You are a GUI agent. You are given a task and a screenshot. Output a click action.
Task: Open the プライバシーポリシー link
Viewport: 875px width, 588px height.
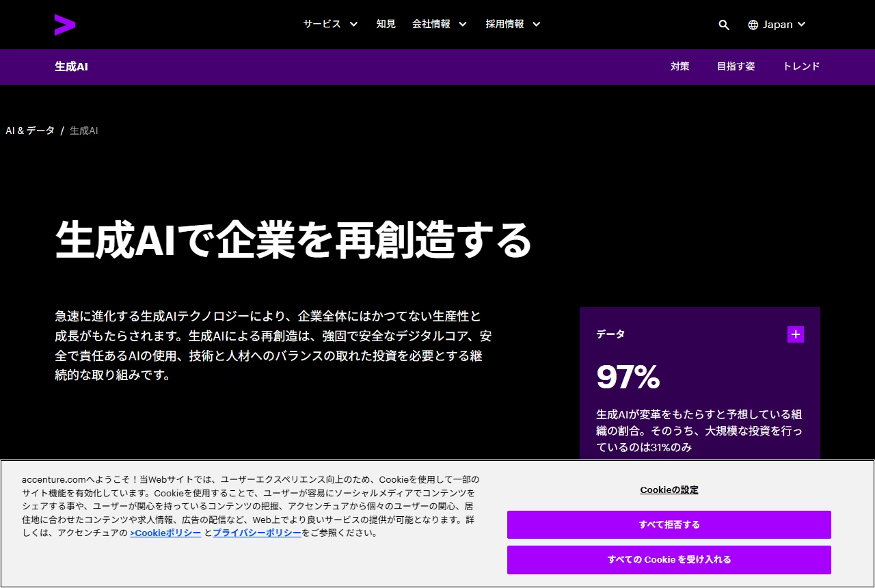(x=257, y=533)
